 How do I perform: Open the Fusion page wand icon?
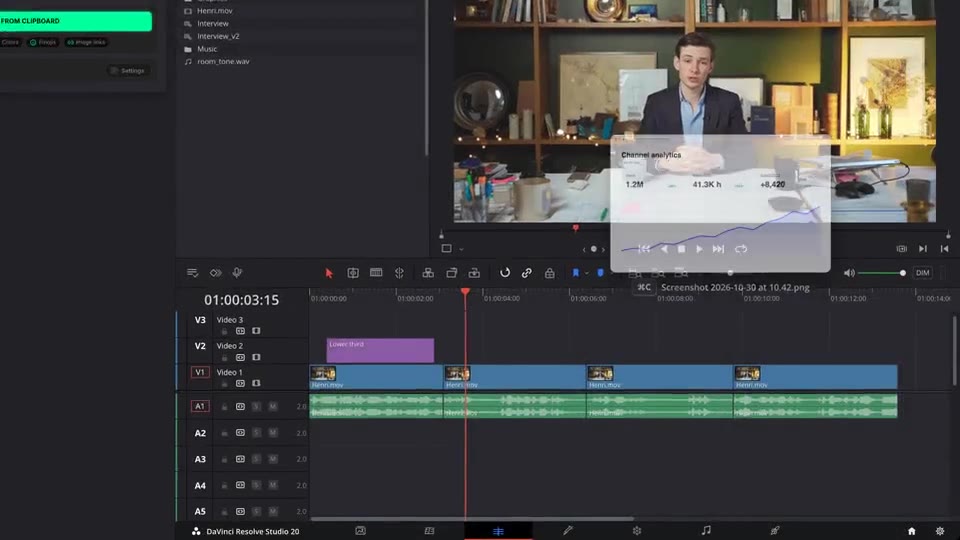tap(568, 531)
